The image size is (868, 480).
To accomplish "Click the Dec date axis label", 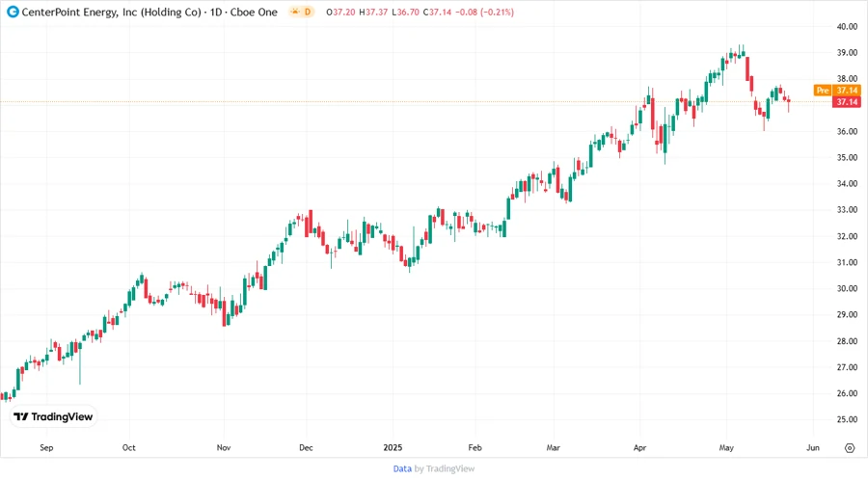I will pos(306,448).
